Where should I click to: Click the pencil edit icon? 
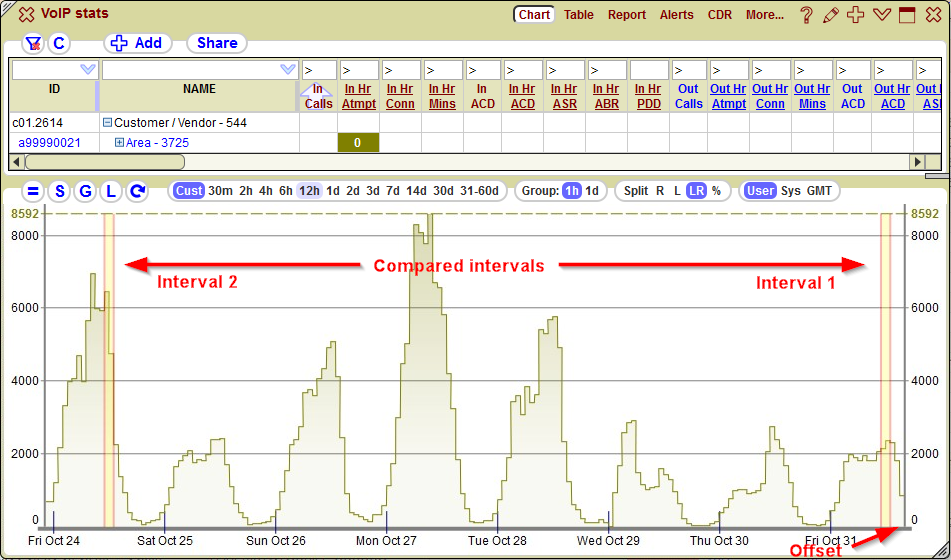click(x=831, y=15)
